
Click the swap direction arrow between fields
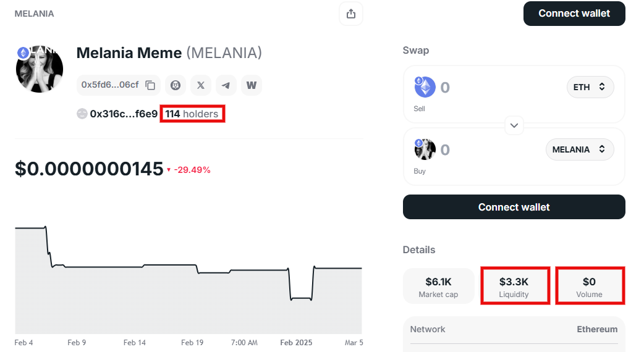coord(514,125)
